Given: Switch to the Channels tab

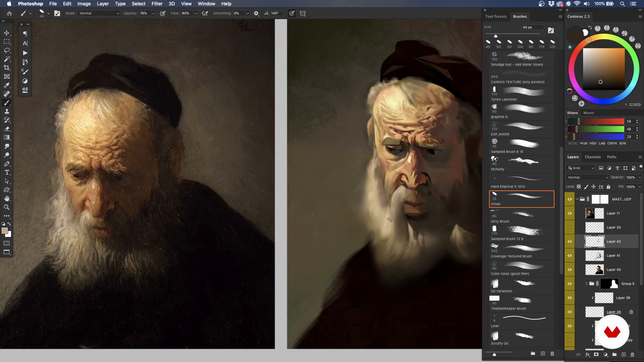Looking at the screenshot, I should (x=593, y=157).
